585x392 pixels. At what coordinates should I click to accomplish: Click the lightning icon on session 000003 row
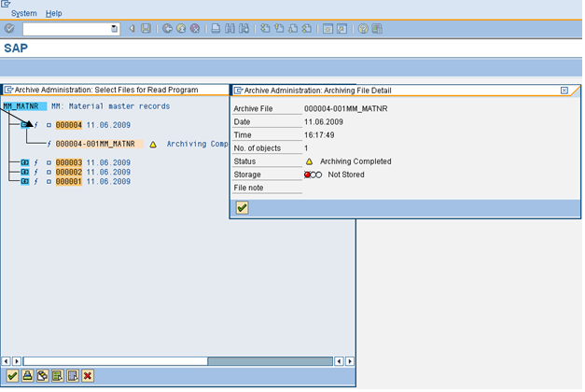[36, 162]
